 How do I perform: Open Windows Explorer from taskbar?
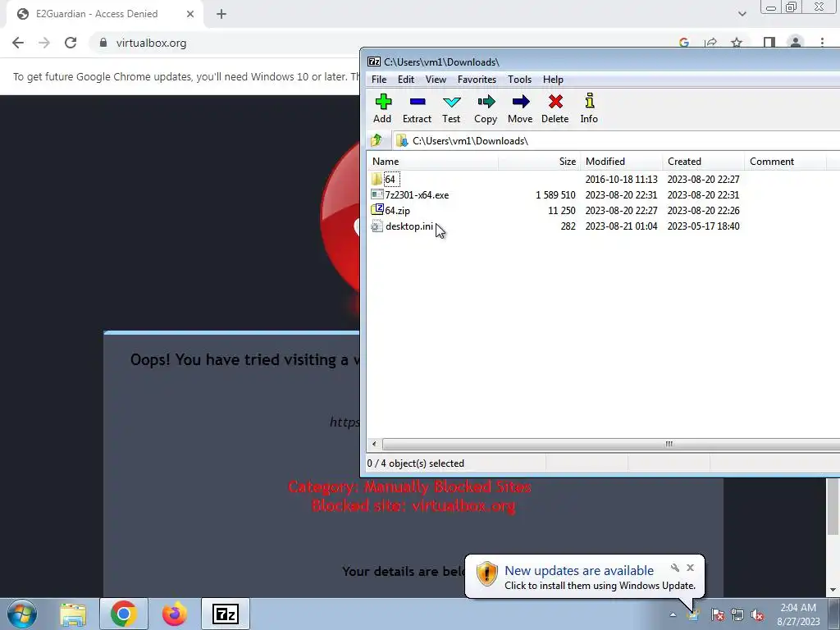click(73, 614)
